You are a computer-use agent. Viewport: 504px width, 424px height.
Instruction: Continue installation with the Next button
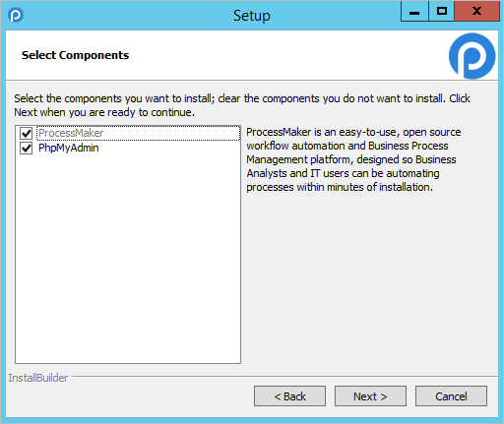(x=370, y=396)
